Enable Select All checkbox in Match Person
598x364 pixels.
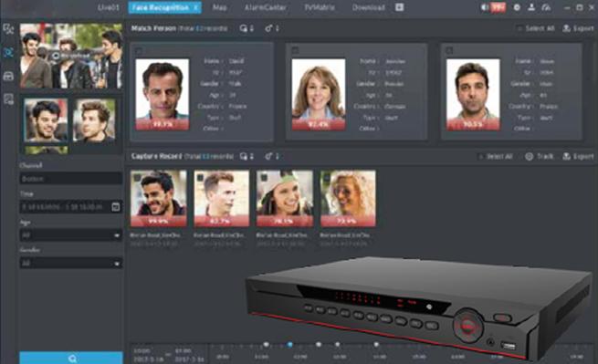click(519, 28)
